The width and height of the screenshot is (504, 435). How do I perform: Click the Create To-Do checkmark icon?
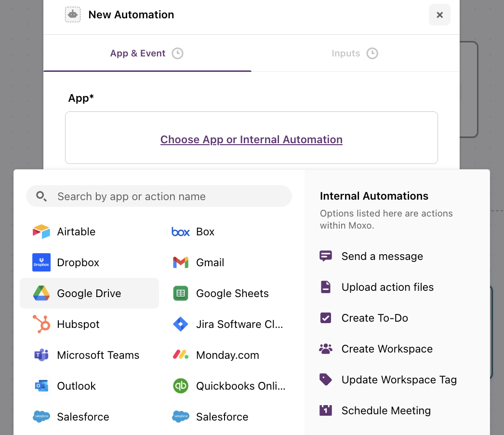pyautogui.click(x=326, y=318)
